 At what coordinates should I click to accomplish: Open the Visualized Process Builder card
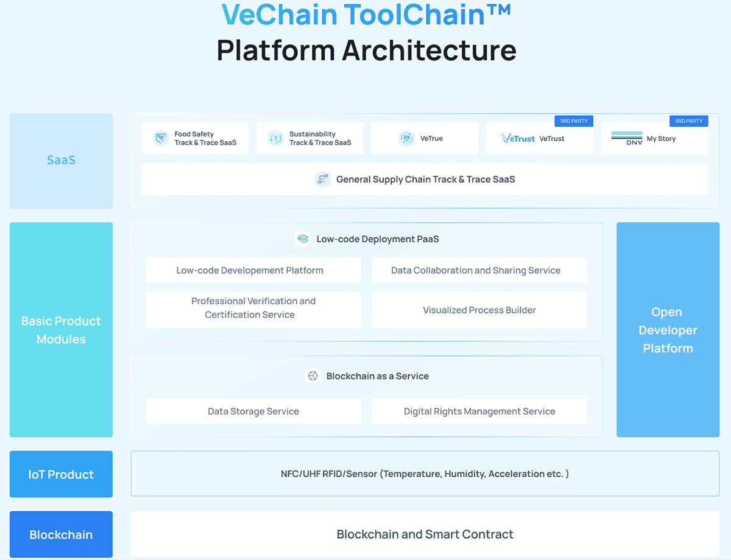(479, 310)
